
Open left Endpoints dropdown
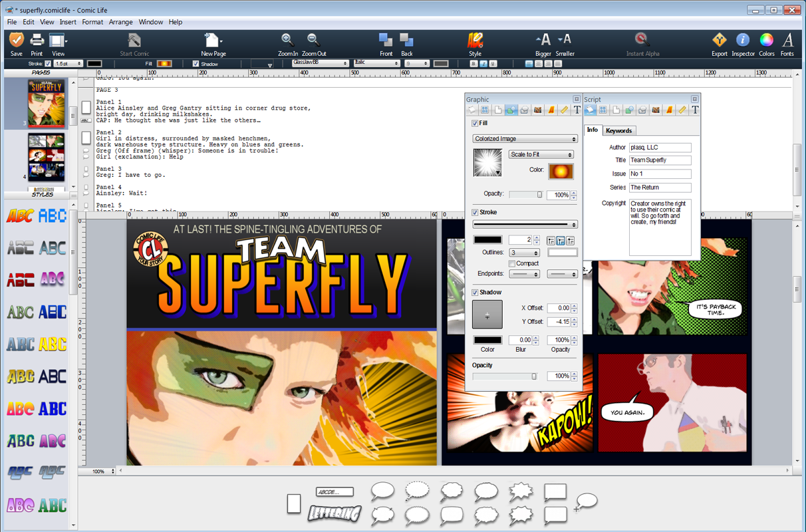tap(525, 274)
